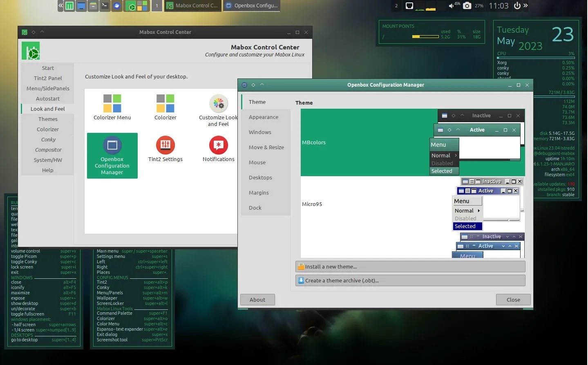
Task: Expand the Normal submenu arrow in Micro95 preview
Action: click(479, 210)
